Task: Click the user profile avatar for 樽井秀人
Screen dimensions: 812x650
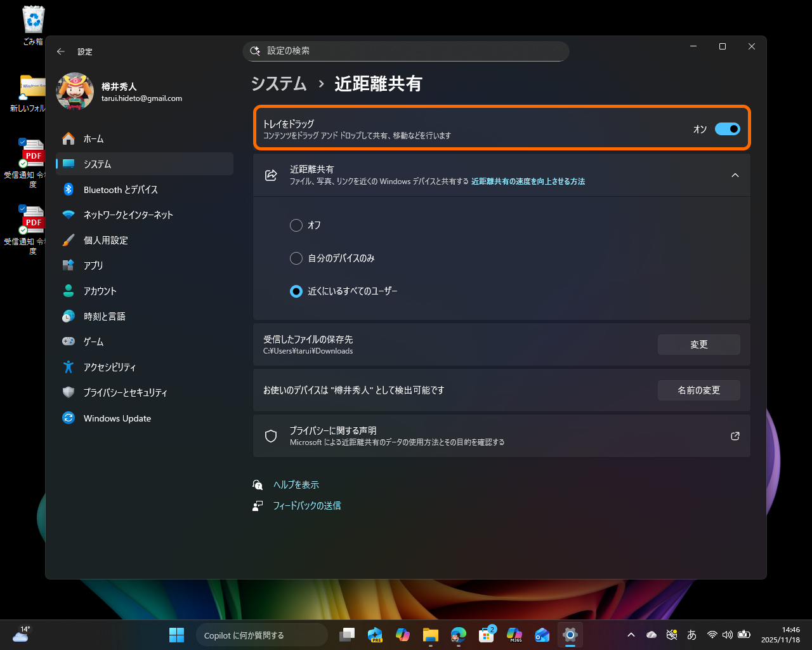Action: point(75,91)
